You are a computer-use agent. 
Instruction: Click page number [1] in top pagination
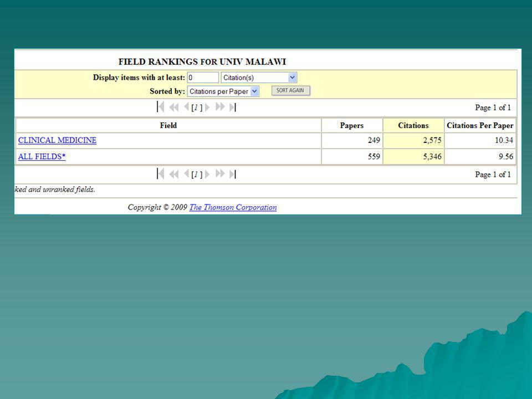(x=197, y=108)
